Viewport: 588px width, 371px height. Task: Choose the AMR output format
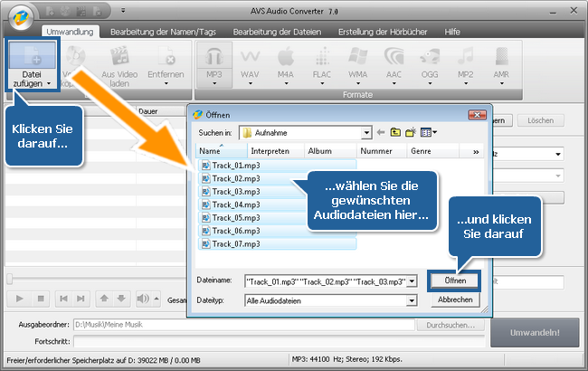(501, 65)
